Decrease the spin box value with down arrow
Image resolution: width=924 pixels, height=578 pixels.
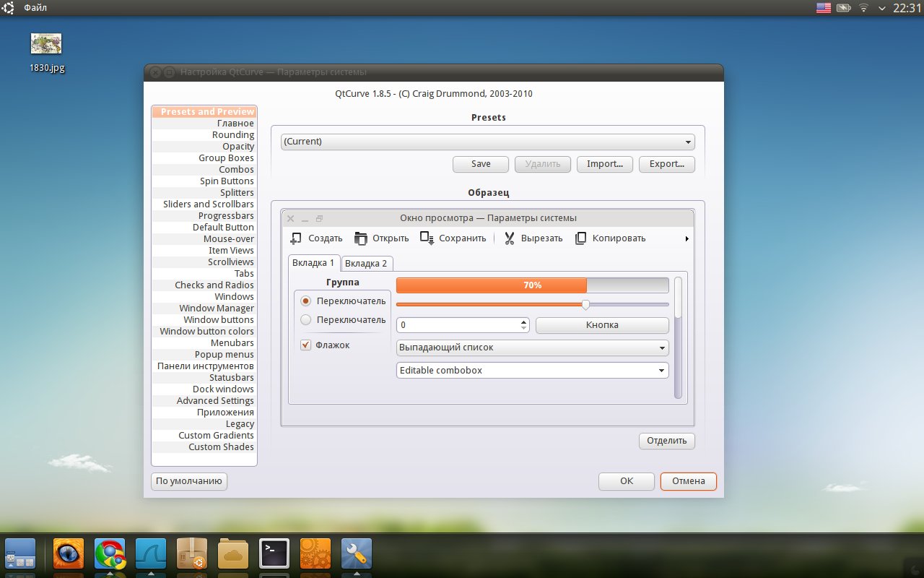point(524,329)
